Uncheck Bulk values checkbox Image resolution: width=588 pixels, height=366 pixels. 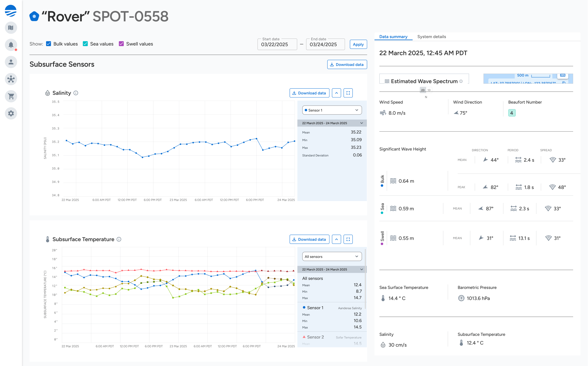49,44
